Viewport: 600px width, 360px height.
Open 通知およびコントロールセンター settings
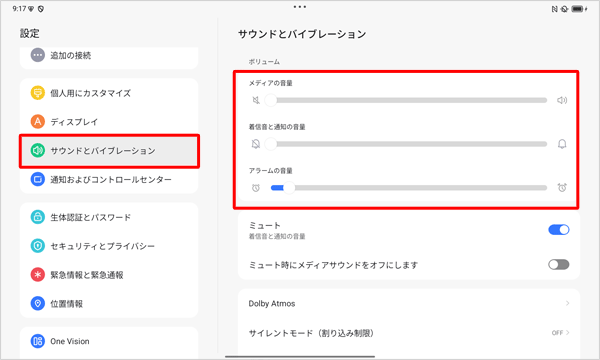[109, 179]
